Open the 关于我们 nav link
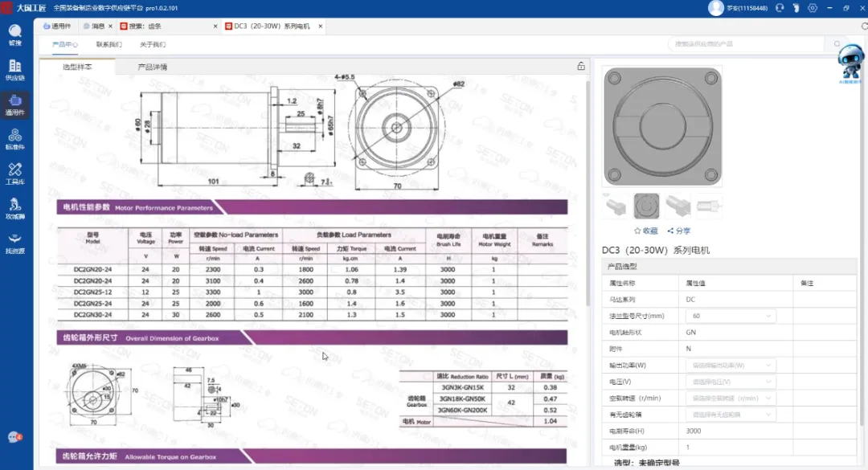The image size is (868, 470). click(152, 44)
